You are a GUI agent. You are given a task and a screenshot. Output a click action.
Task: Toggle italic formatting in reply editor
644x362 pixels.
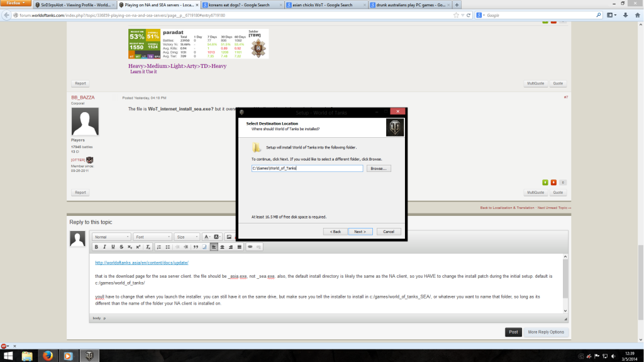pyautogui.click(x=105, y=247)
